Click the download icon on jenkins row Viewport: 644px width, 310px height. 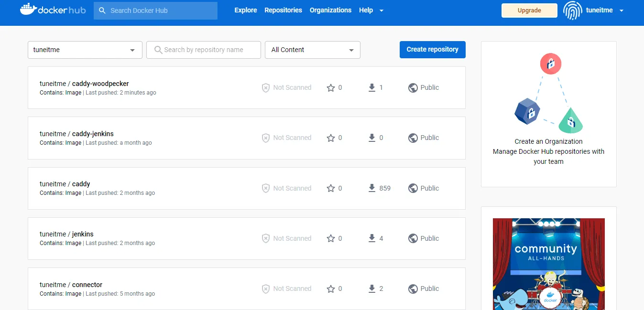pyautogui.click(x=372, y=238)
